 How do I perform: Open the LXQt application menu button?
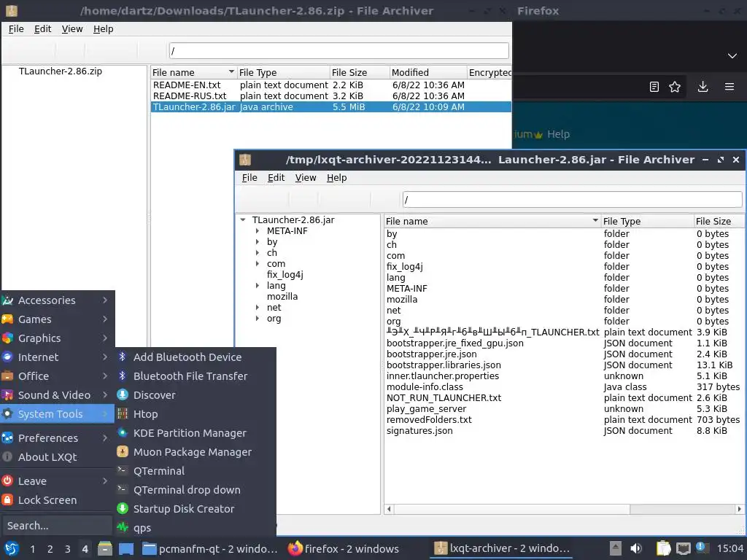(x=10, y=548)
